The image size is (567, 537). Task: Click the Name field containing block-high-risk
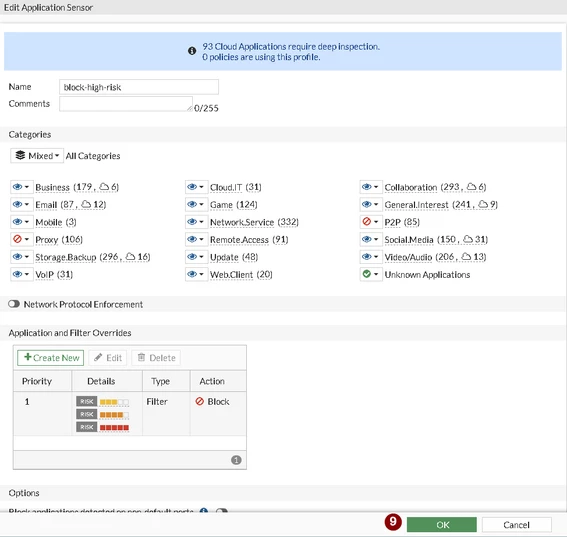pyautogui.click(x=139, y=87)
